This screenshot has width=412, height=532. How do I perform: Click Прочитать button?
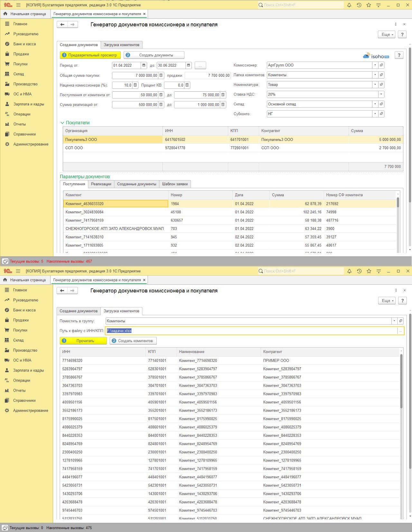tap(83, 341)
